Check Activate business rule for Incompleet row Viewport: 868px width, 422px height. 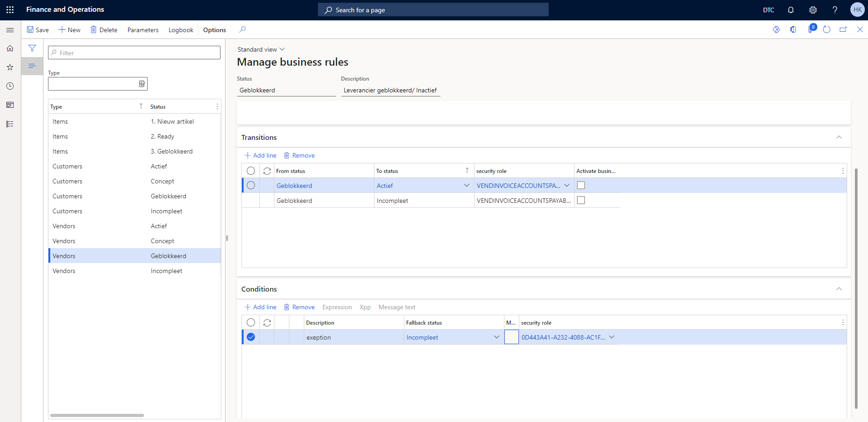(x=581, y=200)
